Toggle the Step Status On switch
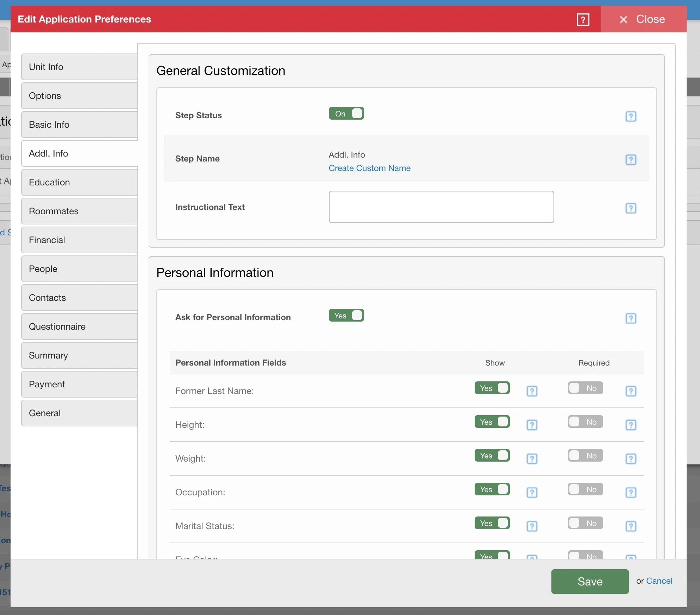 coord(346,113)
